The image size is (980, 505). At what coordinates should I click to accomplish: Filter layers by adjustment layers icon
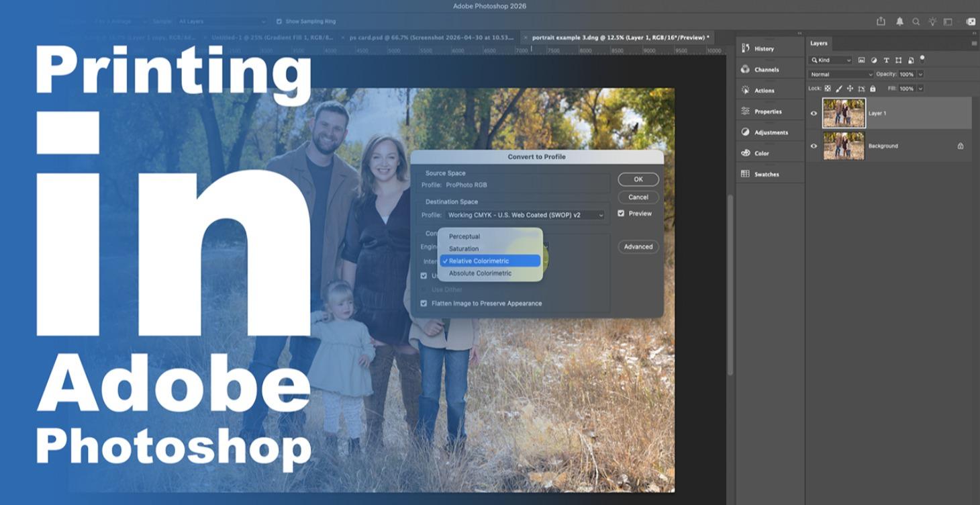pos(874,60)
